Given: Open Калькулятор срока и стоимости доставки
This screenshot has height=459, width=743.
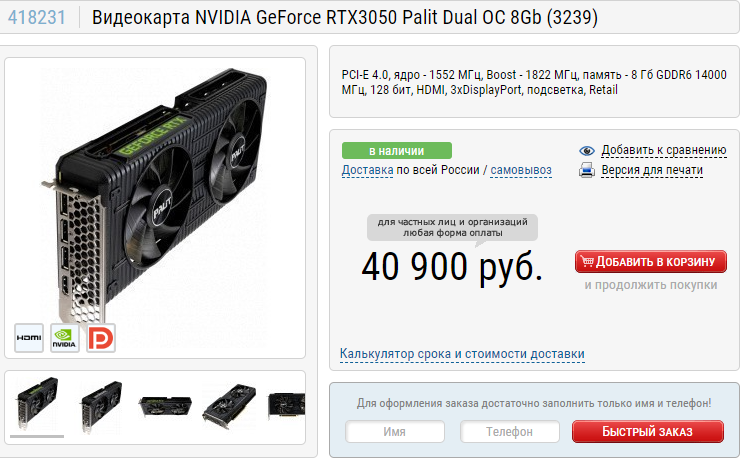Looking at the screenshot, I should point(462,354).
